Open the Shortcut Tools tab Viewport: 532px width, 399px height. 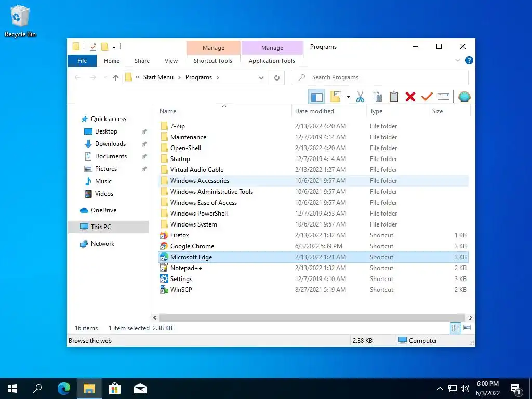pyautogui.click(x=213, y=61)
